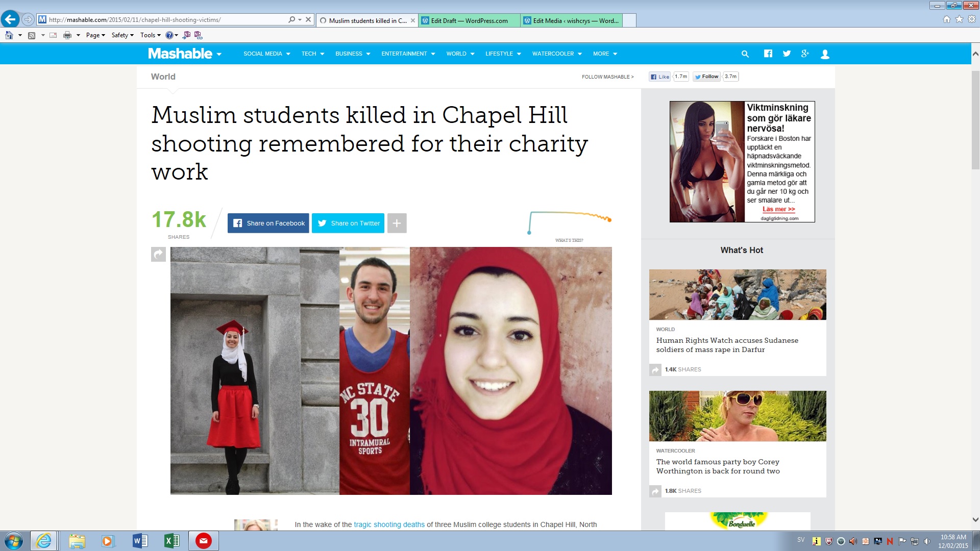Click the Mashable search magnifier icon

coord(745,54)
